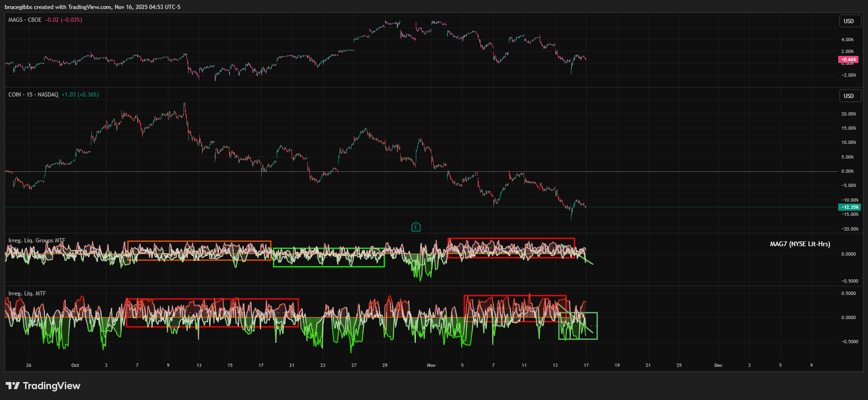The height and width of the screenshot is (400, 868).
Task: Click the Nov label on the time axis
Action: coord(431,365)
